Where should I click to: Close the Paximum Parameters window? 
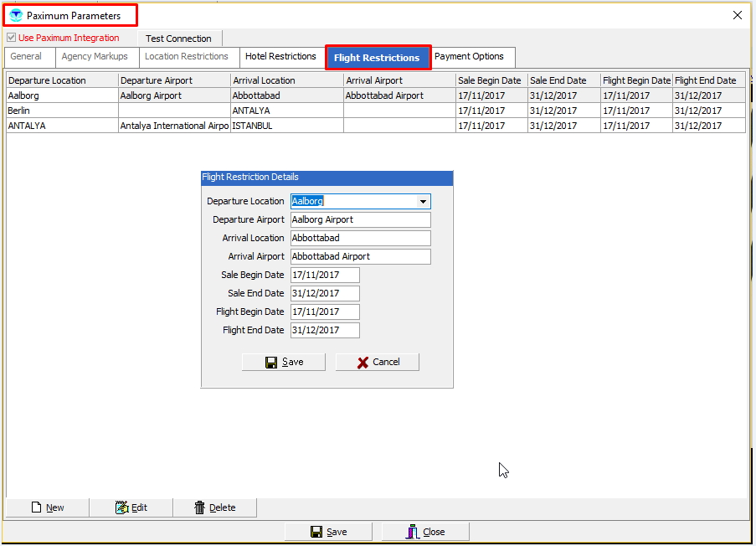pyautogui.click(x=738, y=15)
